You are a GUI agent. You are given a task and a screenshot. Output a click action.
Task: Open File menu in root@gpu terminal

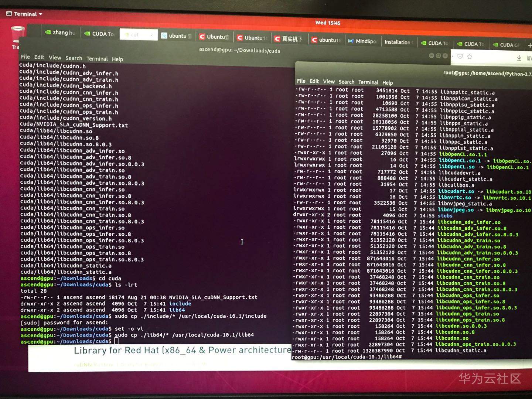click(301, 81)
